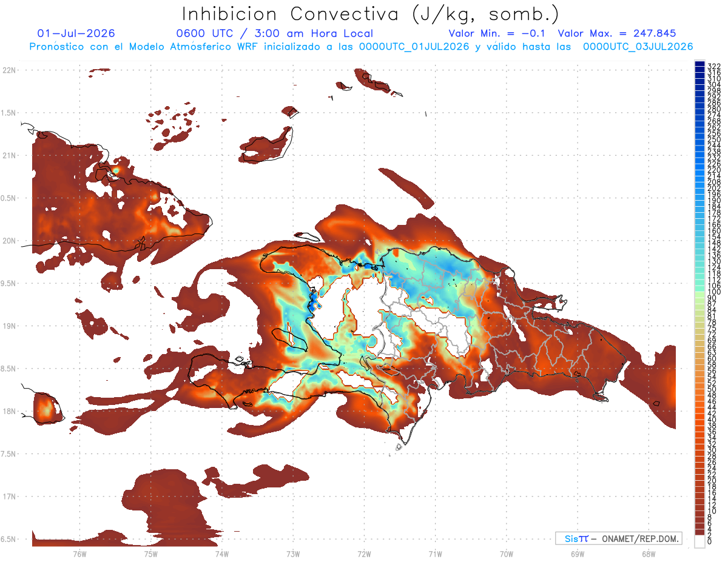Click the "75W" longitude label
Image resolution: width=728 pixels, height=562 pixels.
tap(151, 554)
